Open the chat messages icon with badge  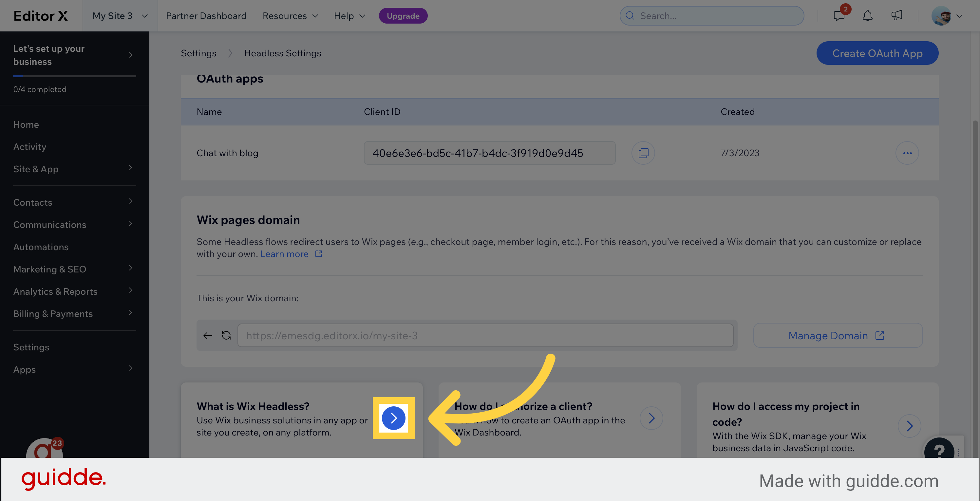coord(839,16)
